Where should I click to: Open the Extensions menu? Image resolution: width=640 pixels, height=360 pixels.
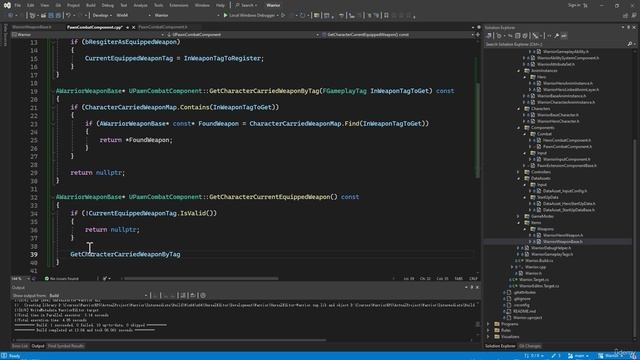179,5
